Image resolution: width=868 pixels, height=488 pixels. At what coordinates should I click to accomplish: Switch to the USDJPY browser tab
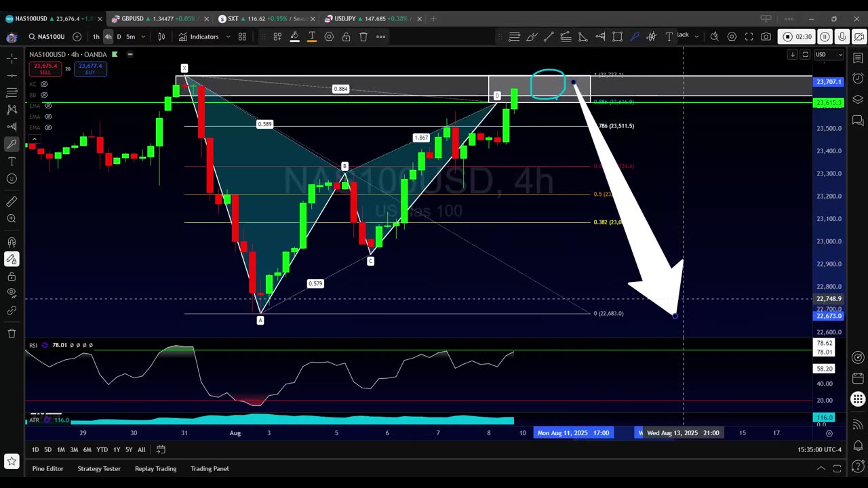[x=373, y=19]
